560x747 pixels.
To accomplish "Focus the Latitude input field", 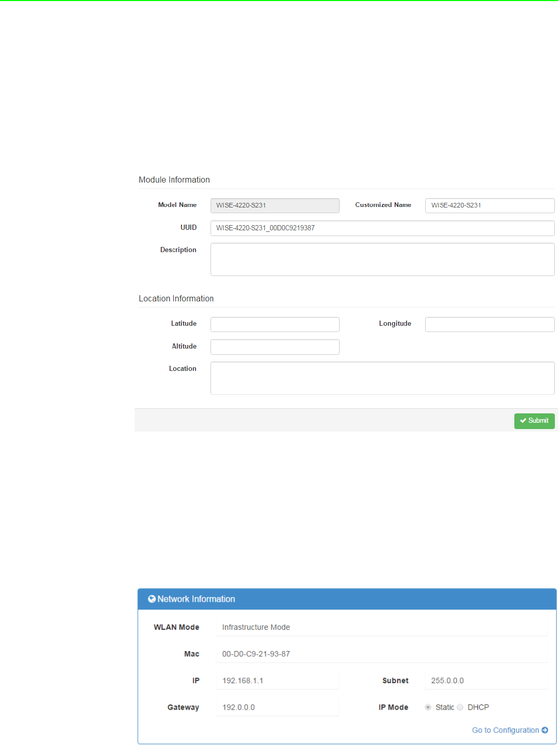I will point(275,324).
